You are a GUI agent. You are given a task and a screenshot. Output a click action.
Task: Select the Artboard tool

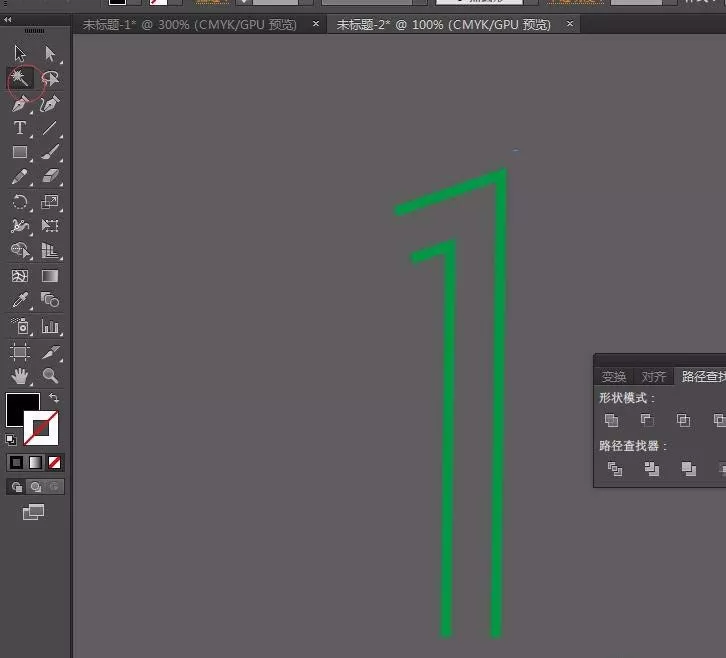click(20, 352)
